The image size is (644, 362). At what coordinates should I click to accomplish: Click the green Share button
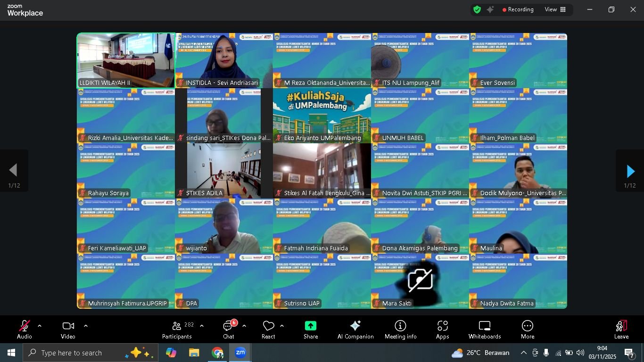(311, 329)
